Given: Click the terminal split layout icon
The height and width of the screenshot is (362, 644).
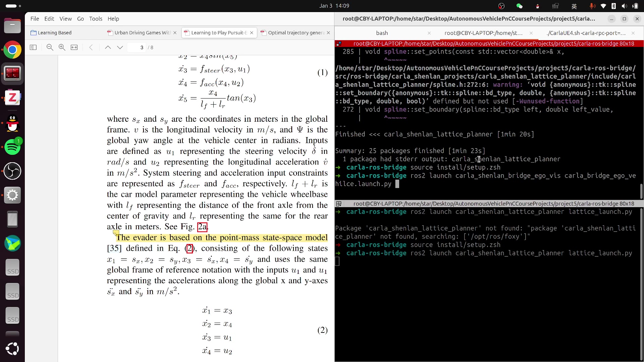Looking at the screenshot, I should tap(339, 204).
